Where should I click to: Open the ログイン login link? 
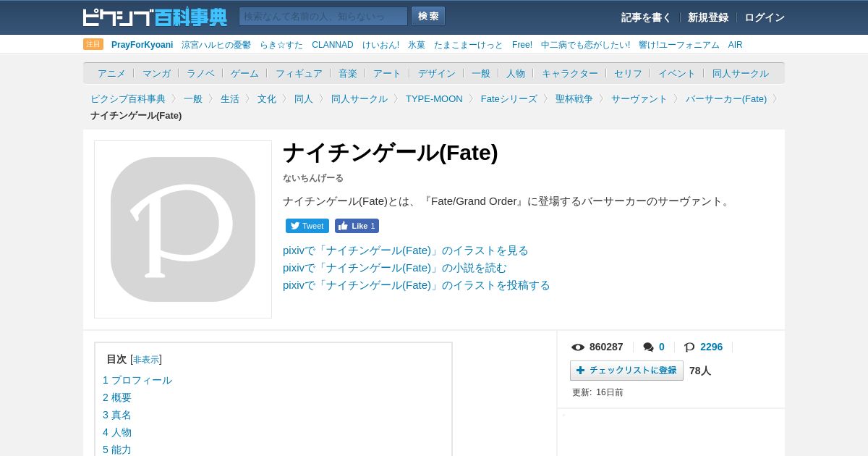(765, 17)
